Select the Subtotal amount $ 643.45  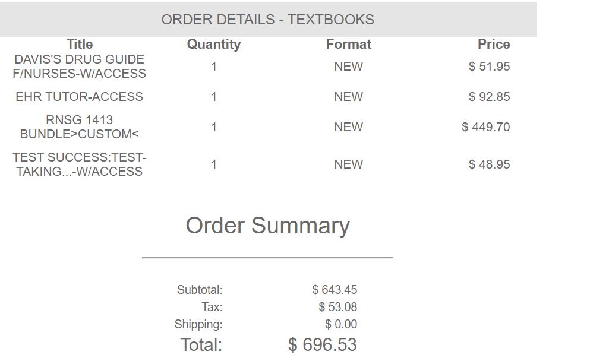coord(335,290)
